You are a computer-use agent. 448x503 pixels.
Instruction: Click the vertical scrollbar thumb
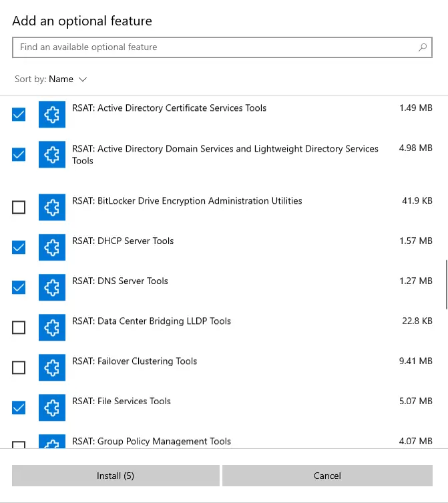447,285
